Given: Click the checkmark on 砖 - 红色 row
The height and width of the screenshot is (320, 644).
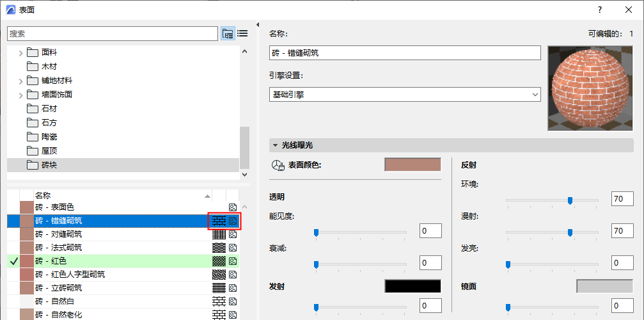Looking at the screenshot, I should pyautogui.click(x=13, y=261).
